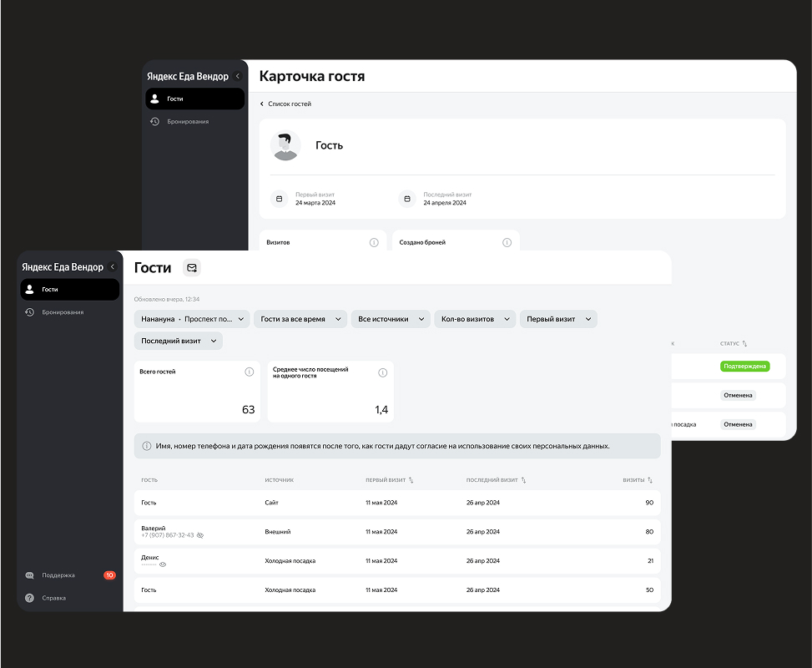Open the Последний визит filter dropdown
This screenshot has height=668, width=812.
(x=178, y=341)
